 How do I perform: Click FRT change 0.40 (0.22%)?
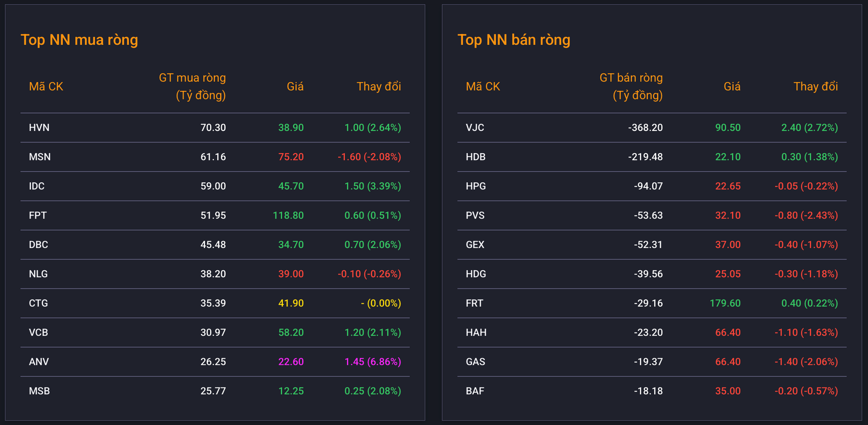810,304
